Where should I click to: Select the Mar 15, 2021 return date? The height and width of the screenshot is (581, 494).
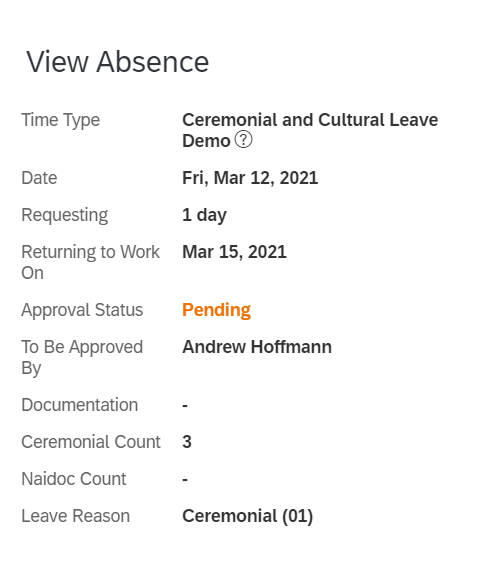pos(234,252)
